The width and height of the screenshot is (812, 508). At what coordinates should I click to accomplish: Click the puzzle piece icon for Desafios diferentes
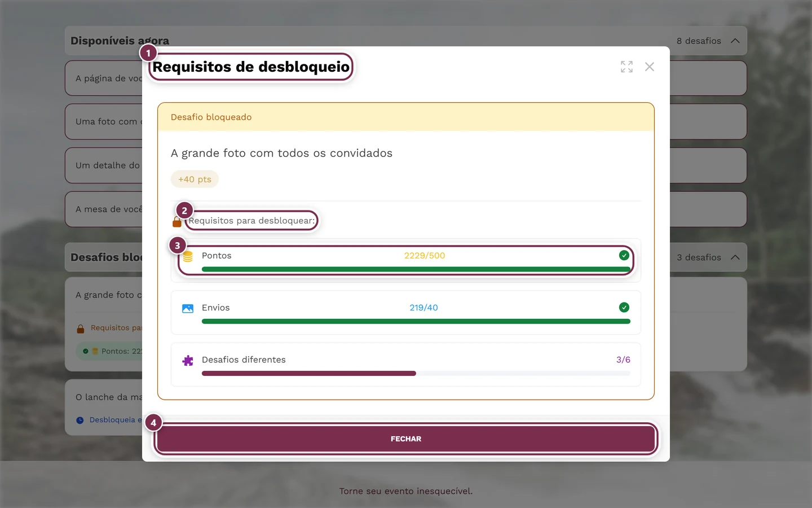coord(188,361)
